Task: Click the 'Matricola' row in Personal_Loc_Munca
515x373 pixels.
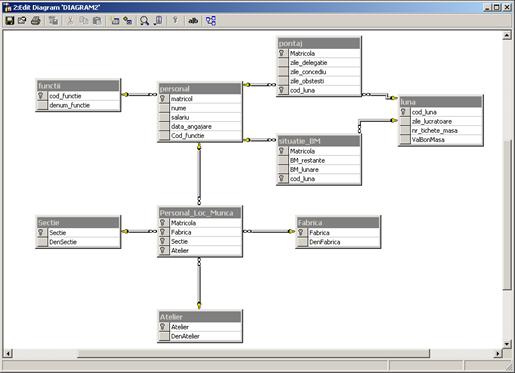Action: 200,223
